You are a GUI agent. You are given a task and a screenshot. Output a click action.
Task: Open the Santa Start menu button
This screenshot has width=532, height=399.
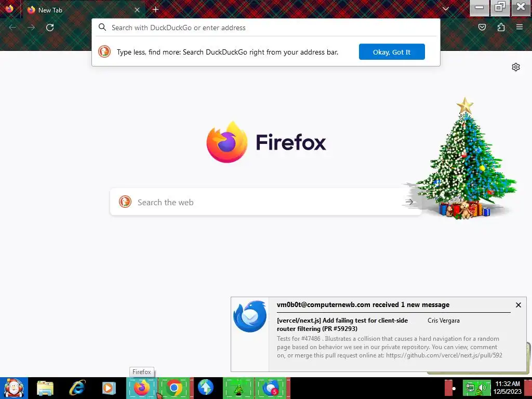(14, 388)
